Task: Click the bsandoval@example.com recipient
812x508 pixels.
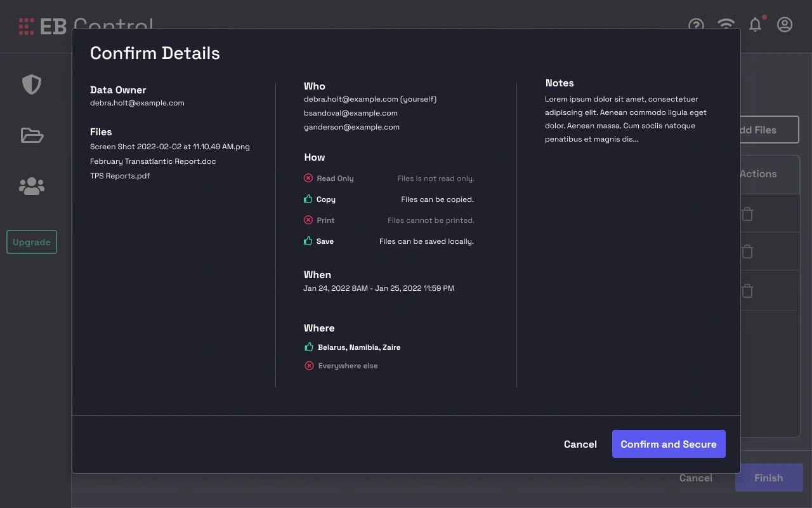Action: point(351,113)
